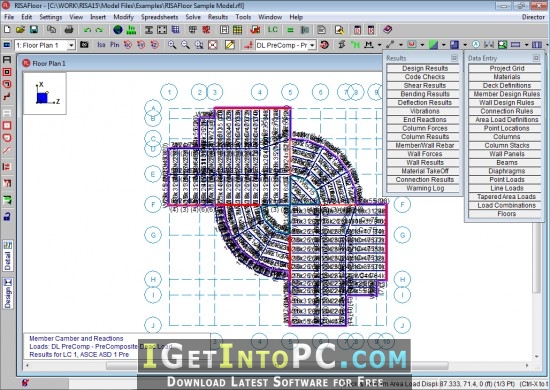Click the Load Combinations data entry button
The width and height of the screenshot is (550, 390).
pos(507,205)
